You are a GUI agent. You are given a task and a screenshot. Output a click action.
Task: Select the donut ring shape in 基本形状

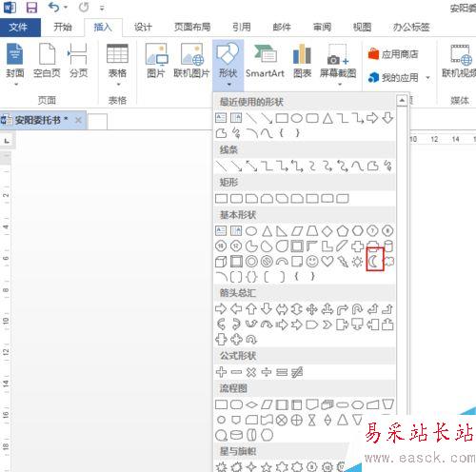click(251, 262)
